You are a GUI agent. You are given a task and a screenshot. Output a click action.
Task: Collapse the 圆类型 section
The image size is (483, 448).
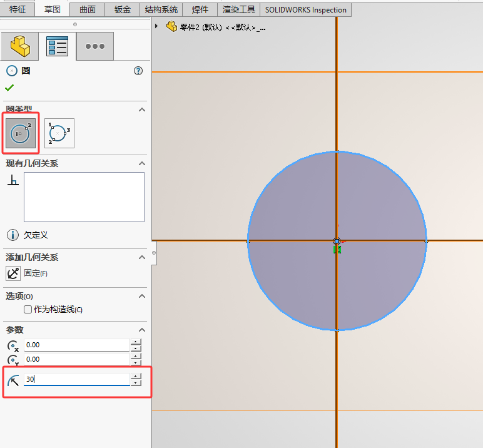click(x=142, y=109)
